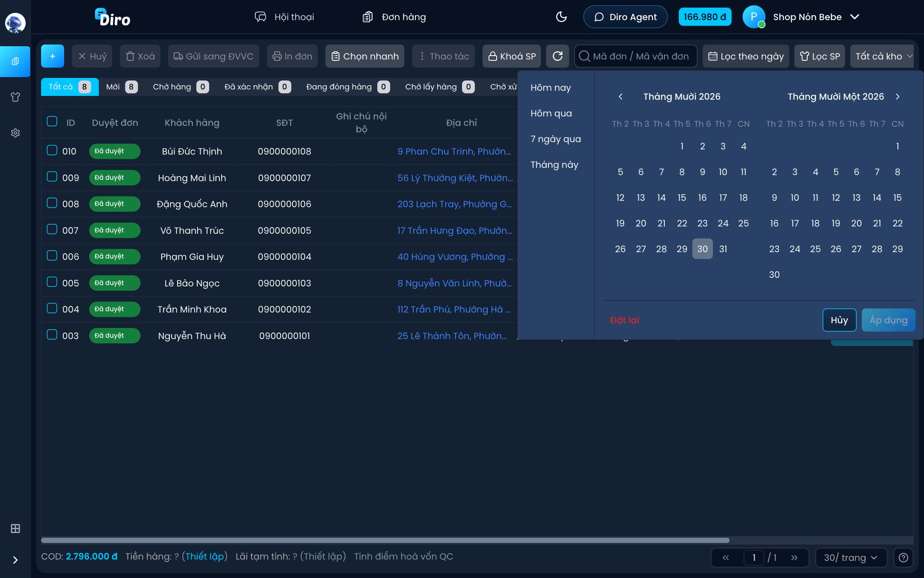Click the Mã đơn / Mã vận đơn search field
This screenshot has width=924, height=578.
coord(636,56)
